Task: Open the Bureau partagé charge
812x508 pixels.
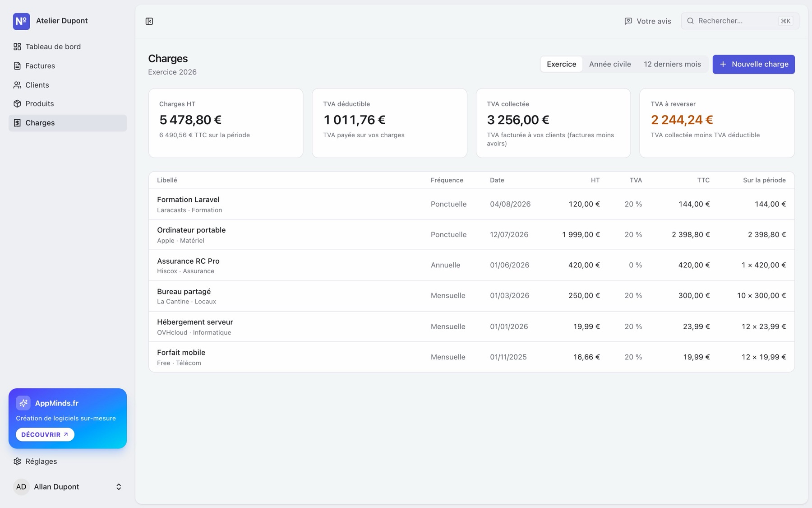Action: click(x=471, y=296)
